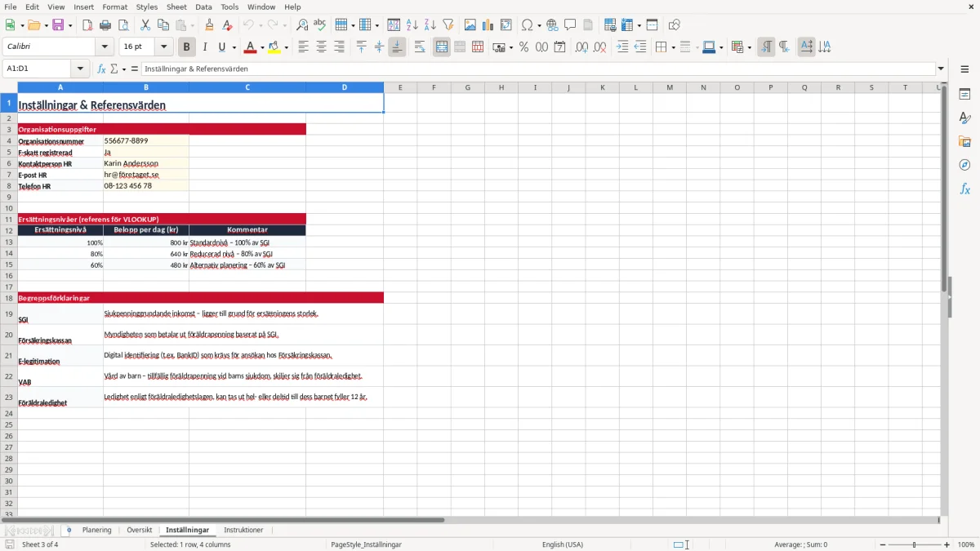Open the Tools menu
This screenshot has width=980, height=551.
pyautogui.click(x=229, y=7)
